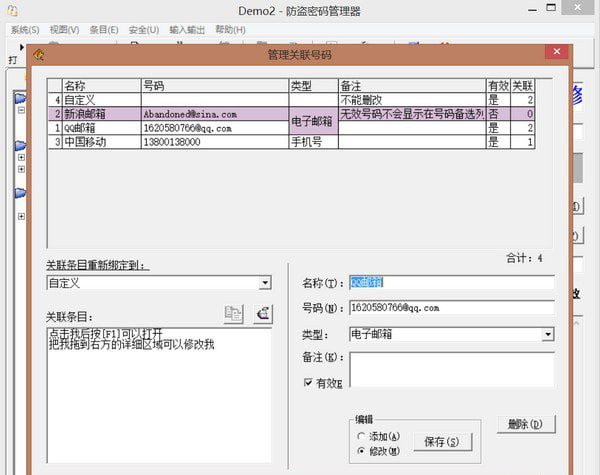This screenshot has height=475, width=600.
Task: Click the 备注 column header
Action: 412,86
